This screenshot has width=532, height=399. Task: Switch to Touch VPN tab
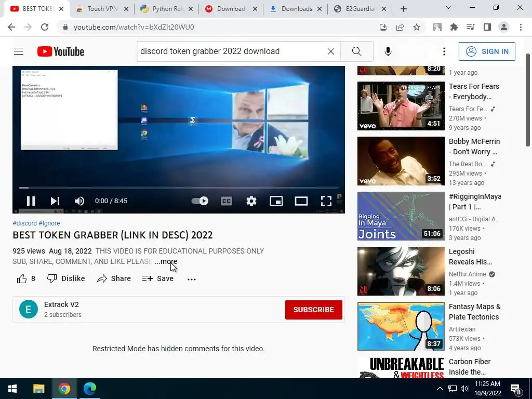102,9
